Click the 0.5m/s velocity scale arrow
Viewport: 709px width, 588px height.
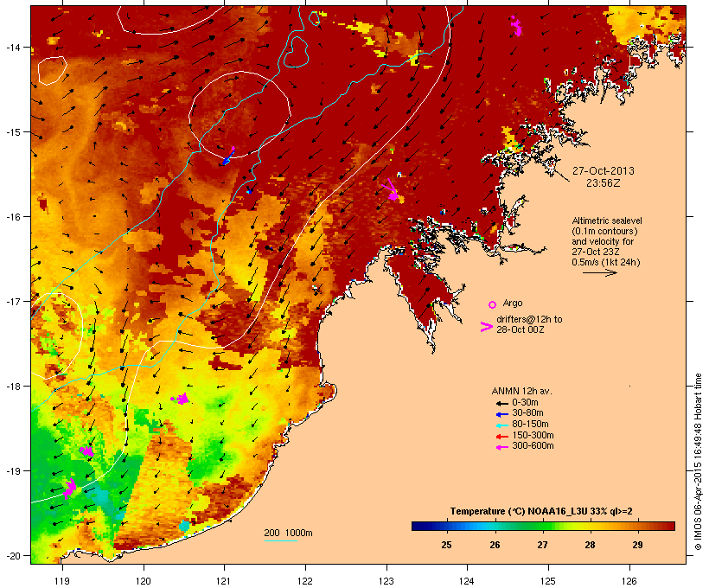599,272
